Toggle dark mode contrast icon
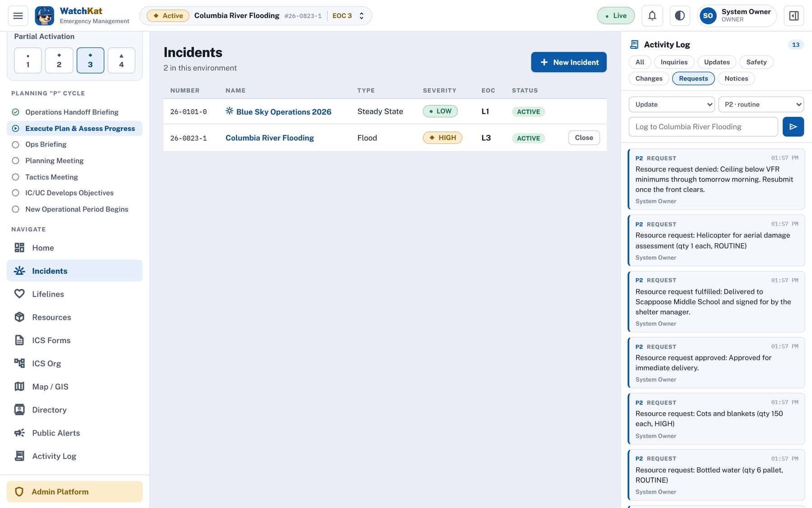Viewport: 812px width, 508px height. pos(679,16)
